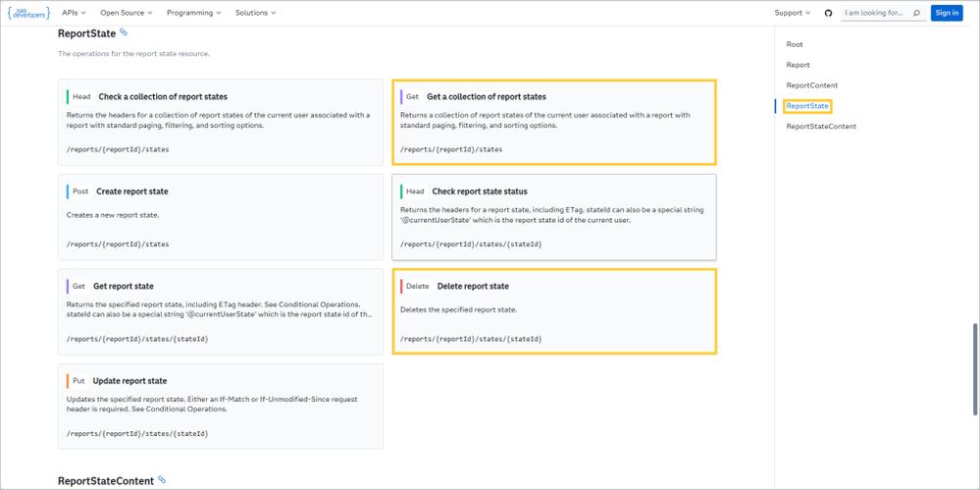Expand the APIs dropdown menu

pos(74,13)
